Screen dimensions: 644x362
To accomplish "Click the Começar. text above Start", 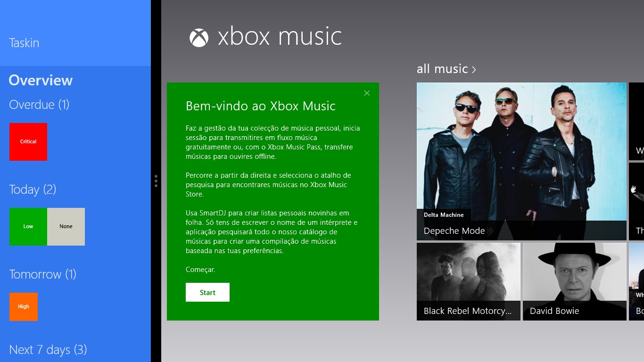I will click(200, 270).
